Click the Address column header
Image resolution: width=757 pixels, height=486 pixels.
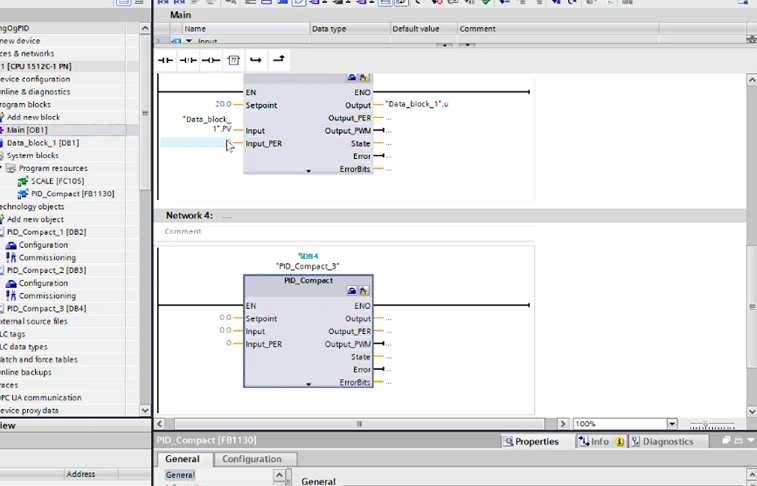click(81, 474)
